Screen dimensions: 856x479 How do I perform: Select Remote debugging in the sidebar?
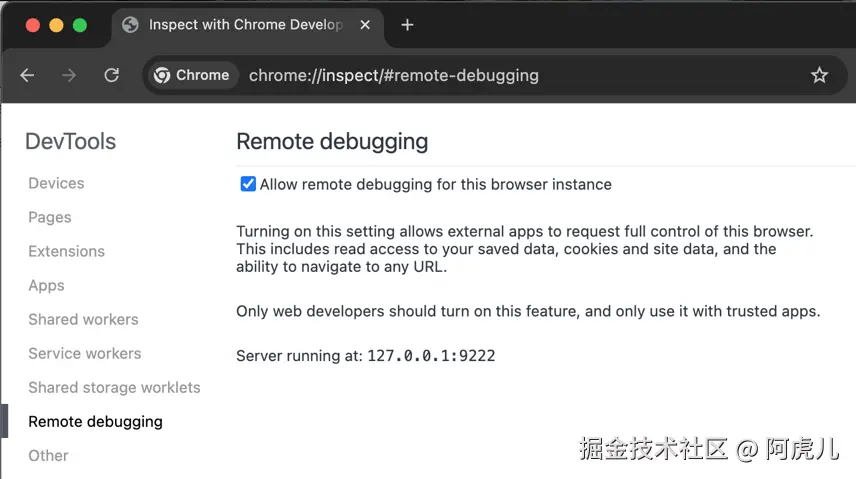(95, 421)
